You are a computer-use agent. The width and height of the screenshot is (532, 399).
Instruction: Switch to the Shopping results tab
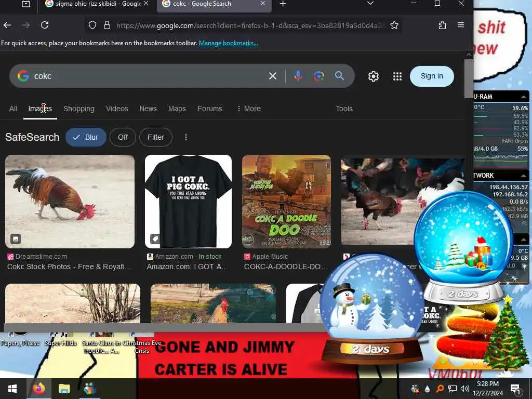79,109
